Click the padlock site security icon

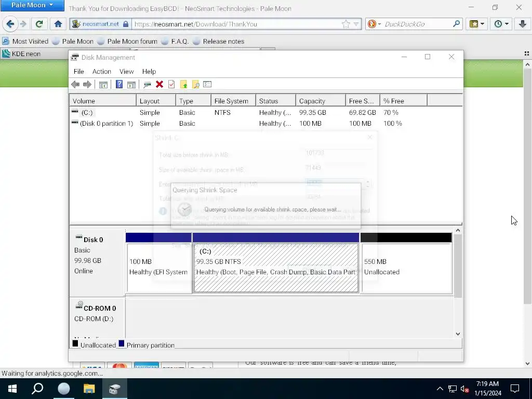[x=126, y=24]
